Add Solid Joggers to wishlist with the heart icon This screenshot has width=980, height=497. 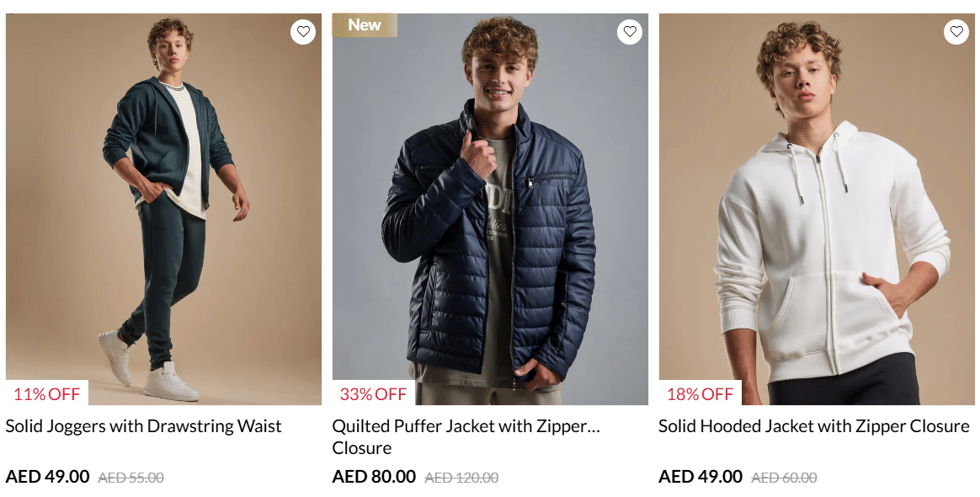(x=303, y=32)
